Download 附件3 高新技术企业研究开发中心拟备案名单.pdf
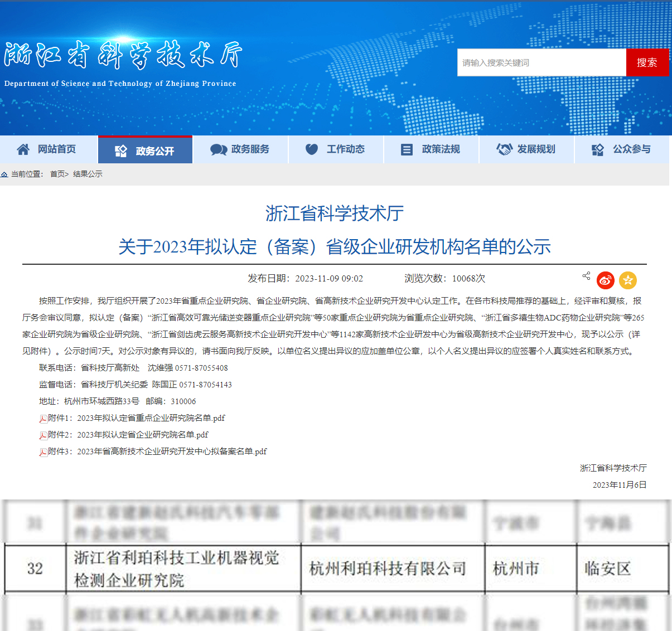Image resolution: width=672 pixels, height=631 pixels. point(172,452)
